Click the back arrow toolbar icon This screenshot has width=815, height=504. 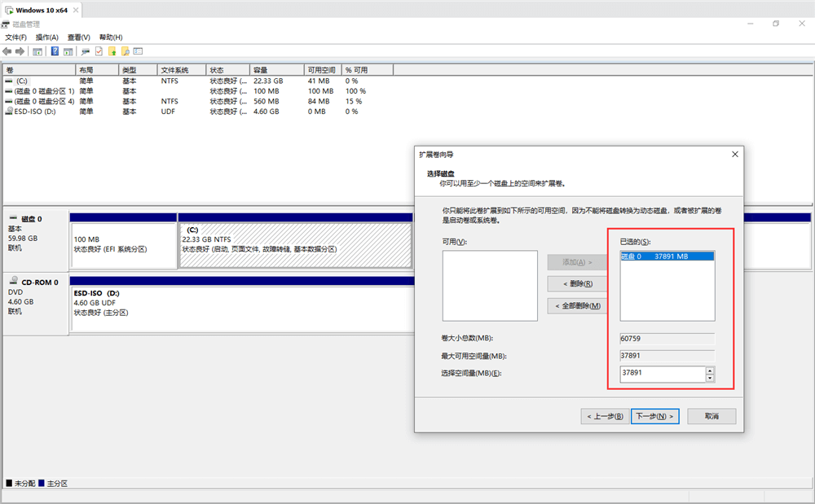click(x=8, y=51)
